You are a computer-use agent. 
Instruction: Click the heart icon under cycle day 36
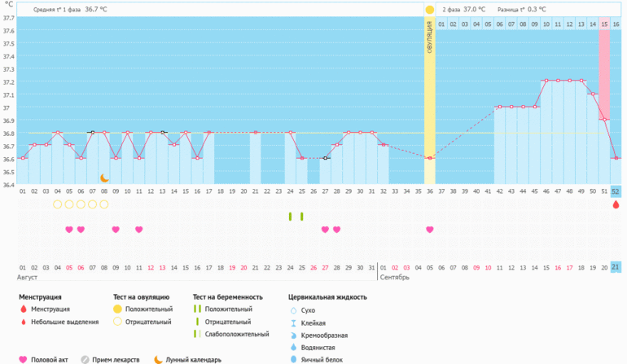[x=430, y=230]
